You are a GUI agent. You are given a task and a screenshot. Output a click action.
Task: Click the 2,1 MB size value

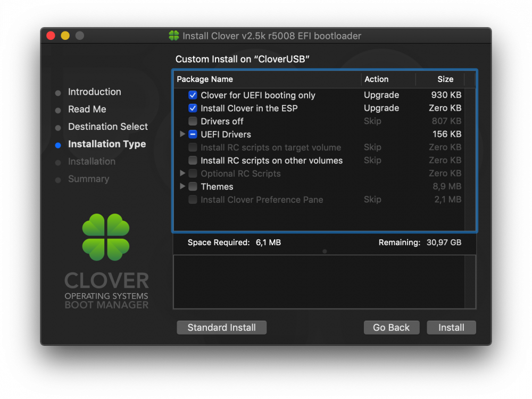(448, 199)
